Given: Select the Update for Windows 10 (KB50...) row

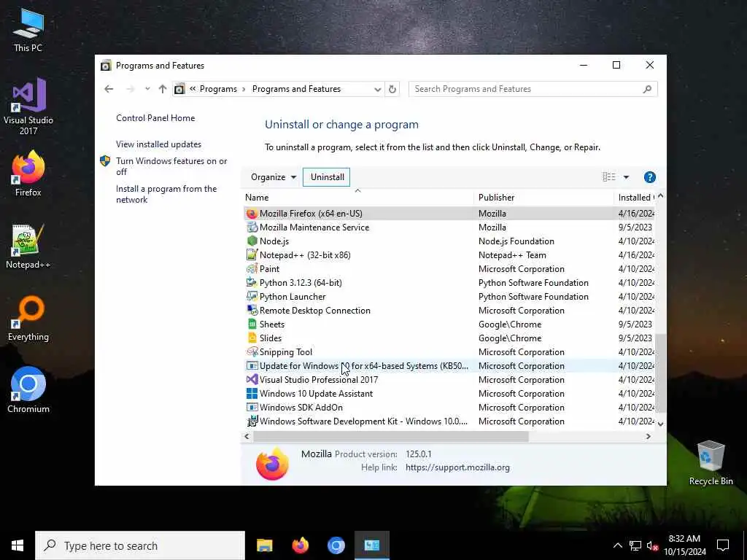Looking at the screenshot, I should point(449,366).
